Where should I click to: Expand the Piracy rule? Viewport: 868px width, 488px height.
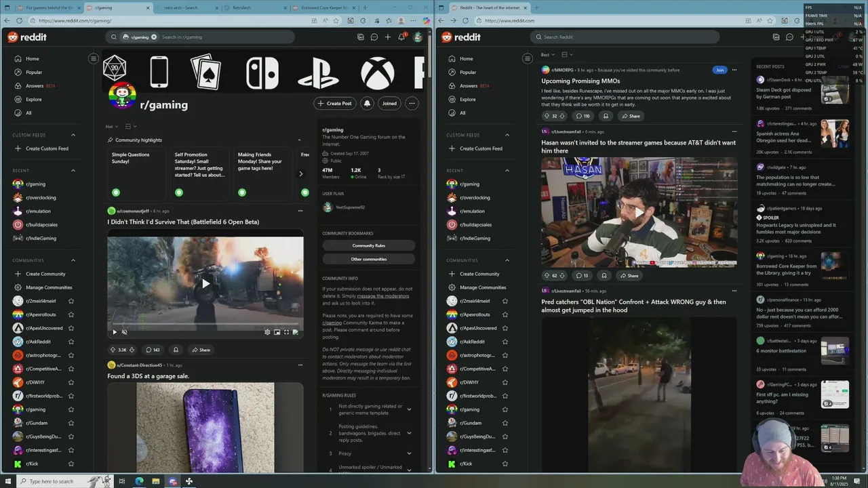click(x=369, y=453)
